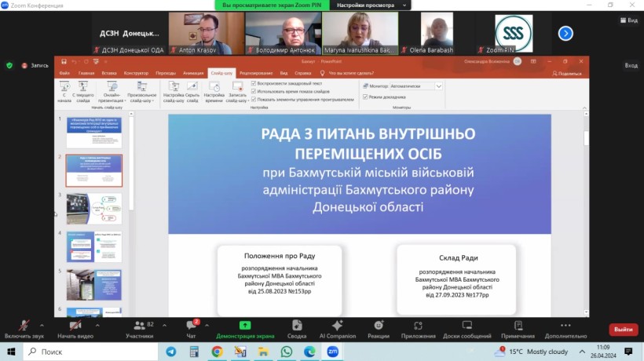
Task: Open Telegram from the Windows taskbar
Action: pyautogui.click(x=171, y=352)
